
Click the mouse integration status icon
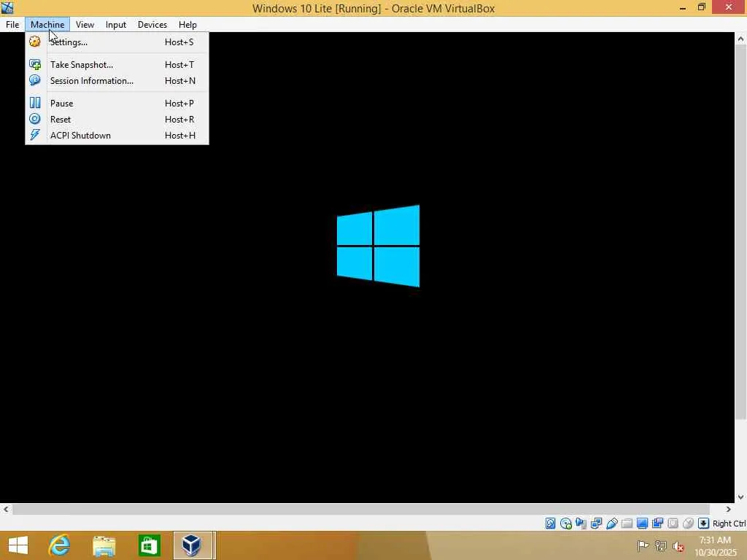(x=688, y=524)
